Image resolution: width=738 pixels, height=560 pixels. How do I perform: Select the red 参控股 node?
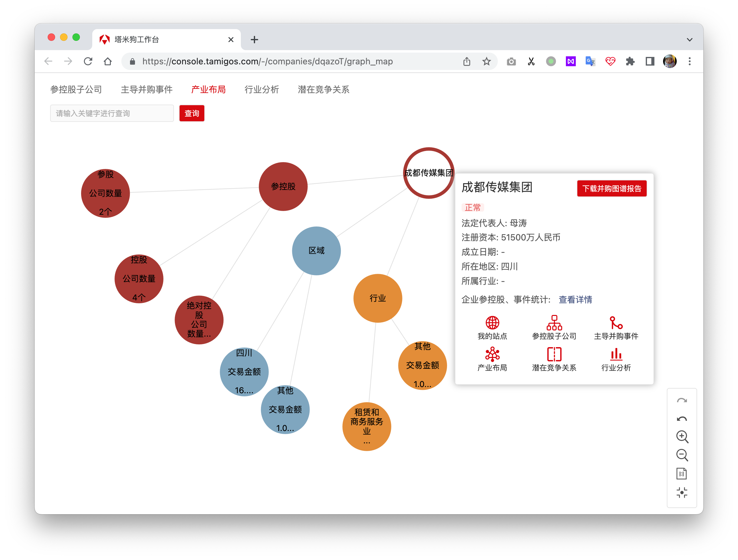(x=283, y=187)
